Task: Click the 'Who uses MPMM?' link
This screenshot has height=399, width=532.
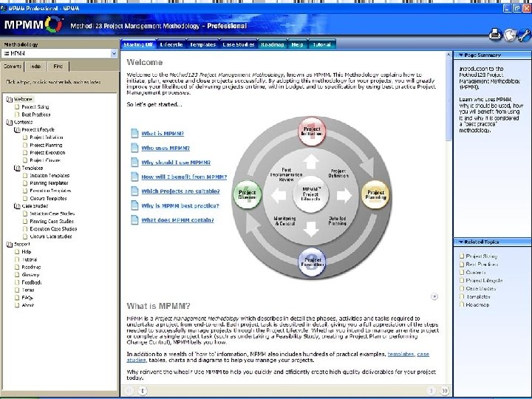Action: [166, 149]
